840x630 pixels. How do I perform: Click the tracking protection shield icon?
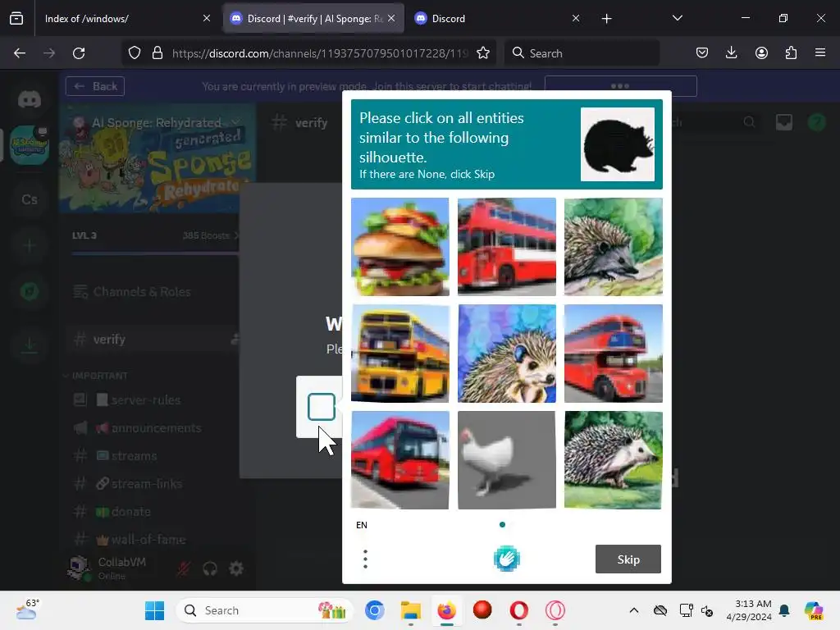coord(135,53)
